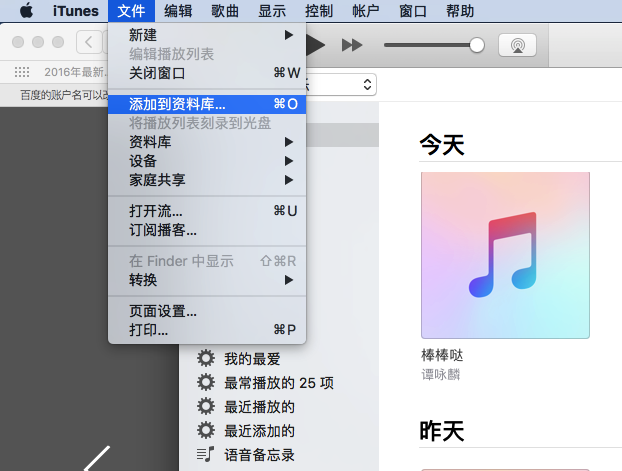Click the 百度的账户名 tab text
The height and width of the screenshot is (471, 622).
[64, 95]
